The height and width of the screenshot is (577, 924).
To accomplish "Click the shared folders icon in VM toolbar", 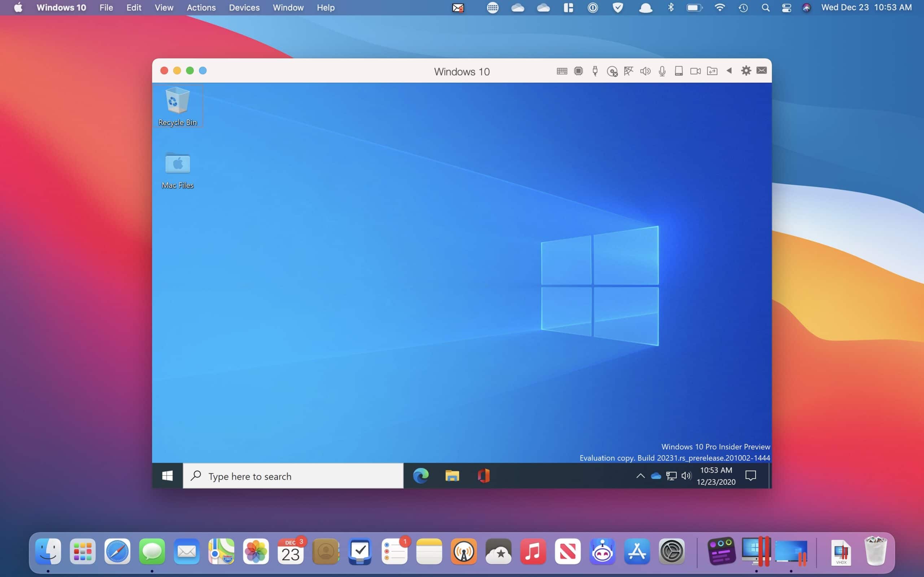I will (x=712, y=71).
